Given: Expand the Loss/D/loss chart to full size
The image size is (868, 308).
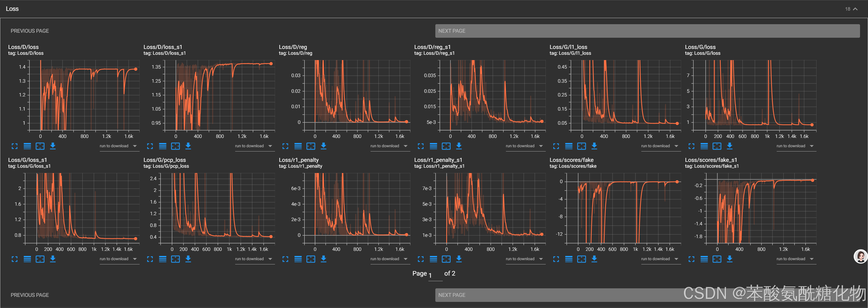Looking at the screenshot, I should point(15,146).
